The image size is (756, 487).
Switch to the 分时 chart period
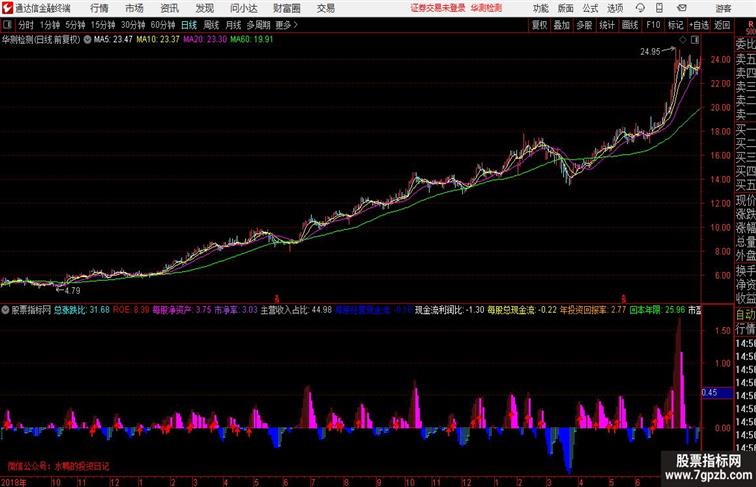click(26, 25)
